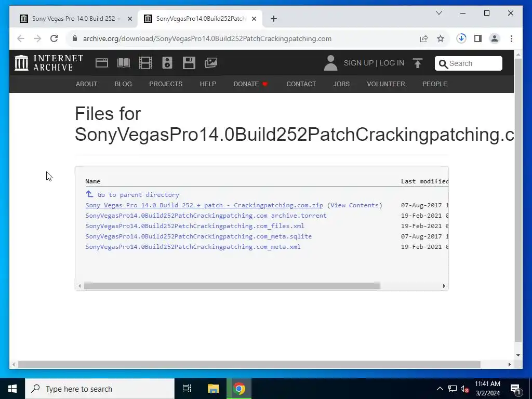Viewport: 532px width, 399px height.
Task: Click the file listing scroll-left arrow
Action: (79, 286)
